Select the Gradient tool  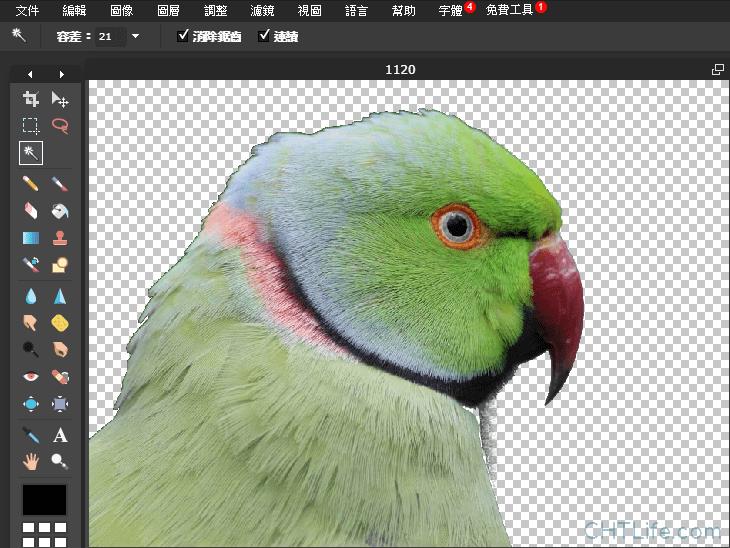click(x=31, y=239)
